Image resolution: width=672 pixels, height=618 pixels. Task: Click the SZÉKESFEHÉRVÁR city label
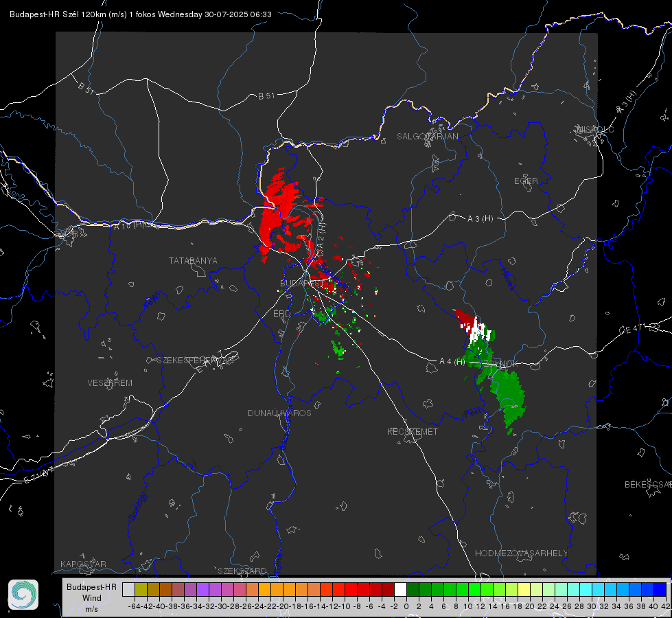(x=196, y=360)
